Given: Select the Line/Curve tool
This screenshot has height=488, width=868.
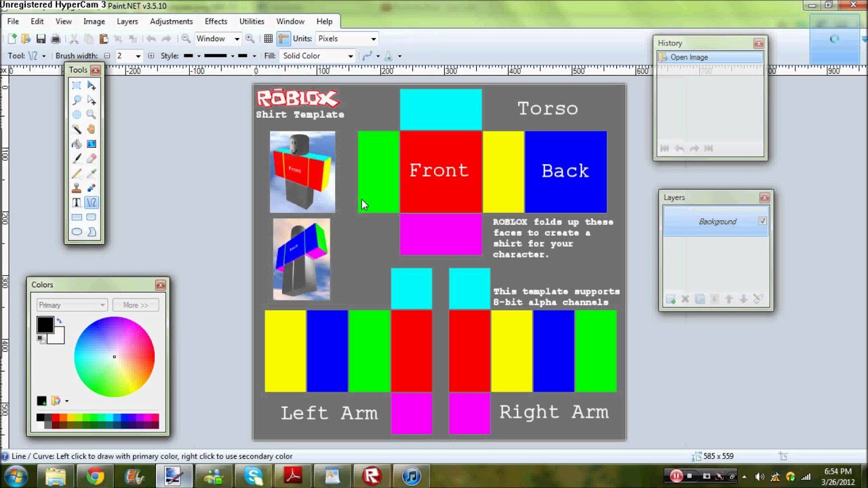Looking at the screenshot, I should click(x=91, y=203).
